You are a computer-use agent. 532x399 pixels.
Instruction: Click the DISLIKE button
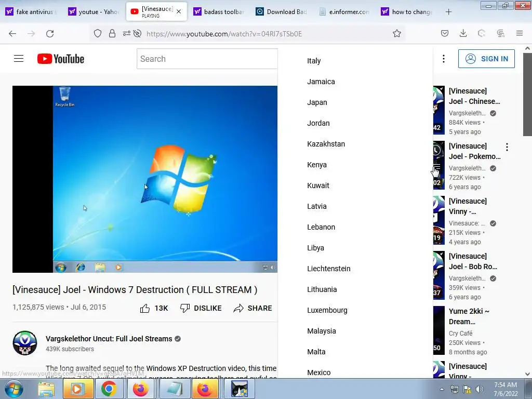201,308
